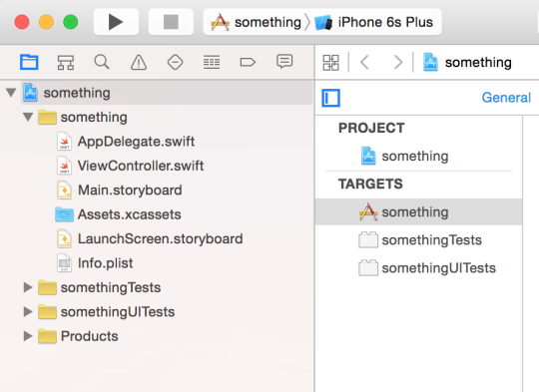Show the Project navigator
The width and height of the screenshot is (539, 392).
click(29, 62)
